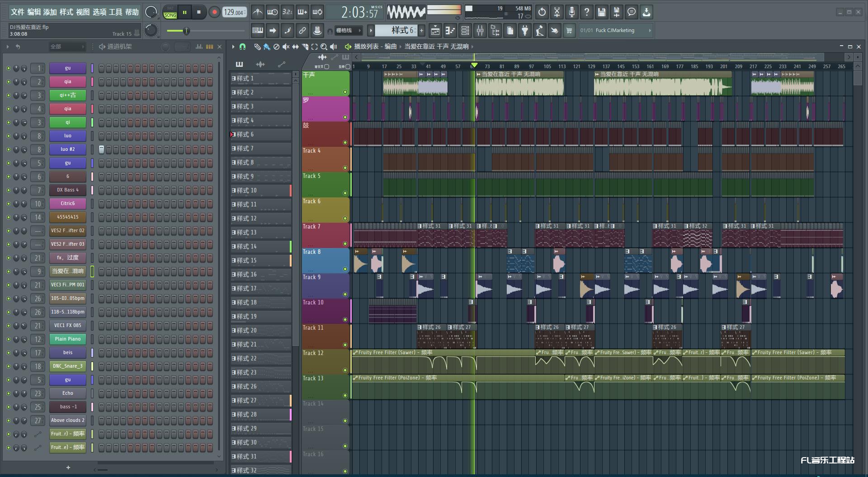
Task: Start one-click audio recording microphone icon
Action: (572, 12)
